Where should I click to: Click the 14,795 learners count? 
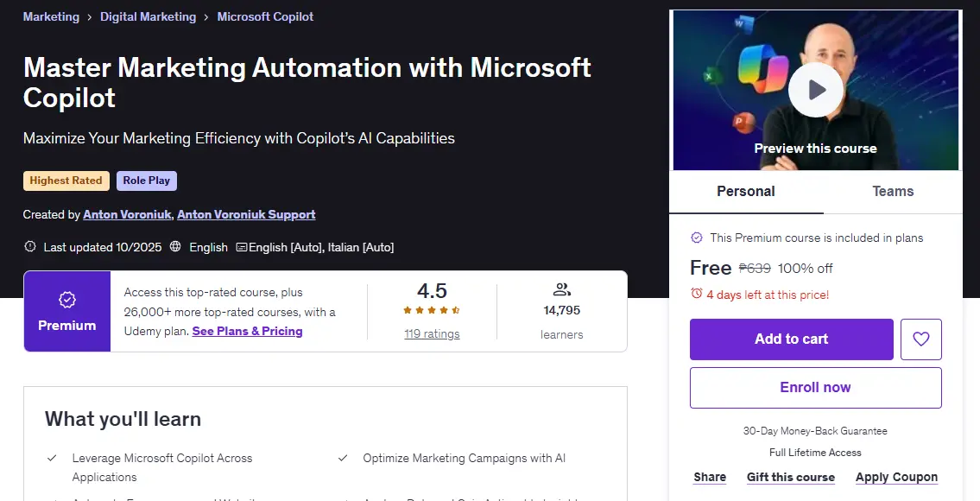(x=562, y=310)
